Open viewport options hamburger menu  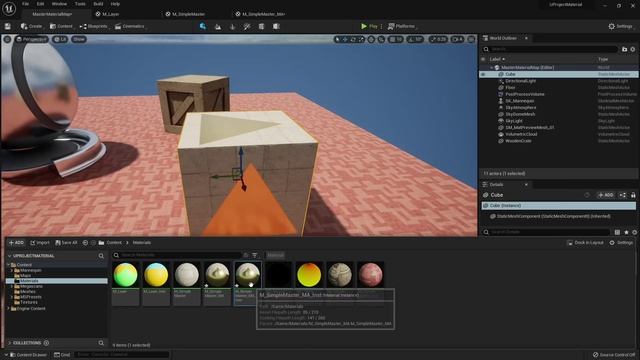point(7,39)
